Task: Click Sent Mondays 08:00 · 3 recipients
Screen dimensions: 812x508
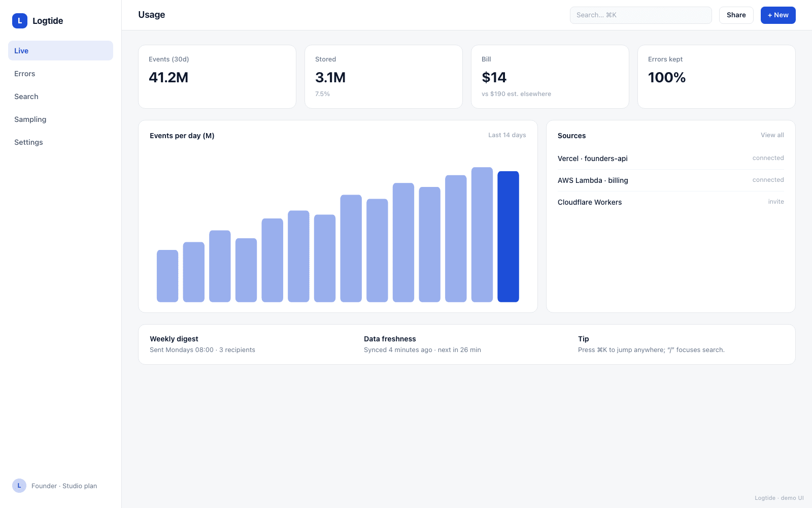Action: 202,350
